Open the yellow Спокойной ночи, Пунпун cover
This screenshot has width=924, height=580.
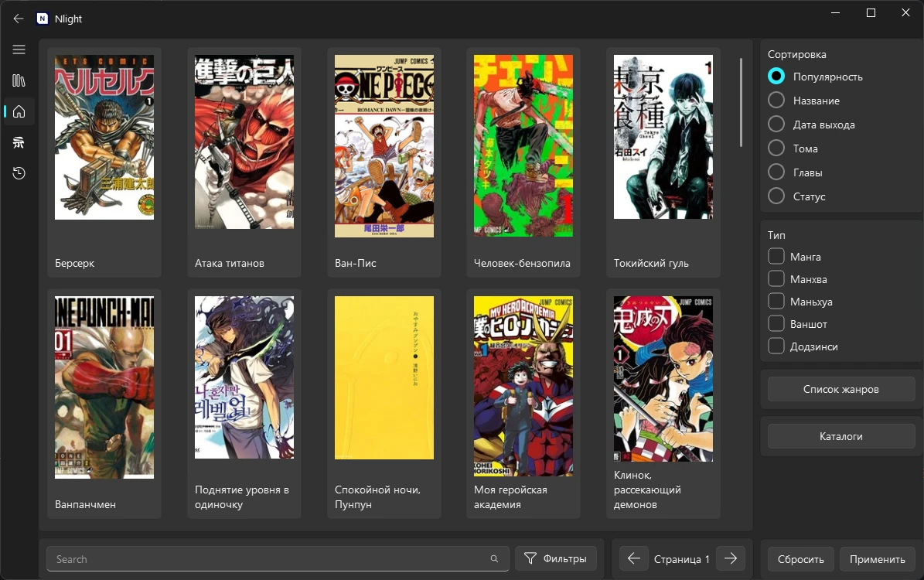(x=384, y=378)
